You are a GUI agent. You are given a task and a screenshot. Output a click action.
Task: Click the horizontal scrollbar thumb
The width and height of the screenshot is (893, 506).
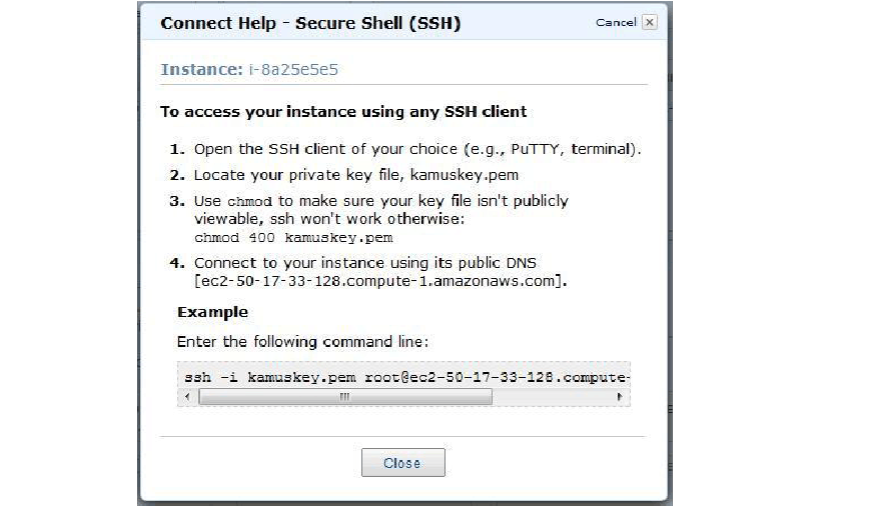pos(345,397)
